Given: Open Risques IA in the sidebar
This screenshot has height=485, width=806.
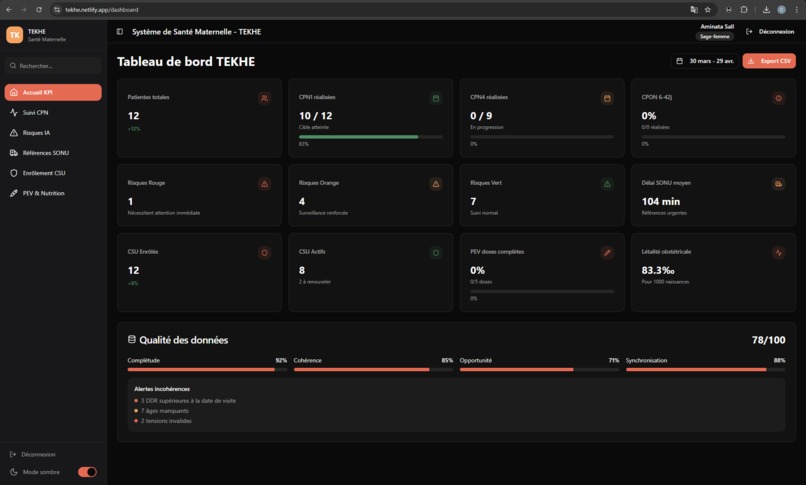Looking at the screenshot, I should click(53, 133).
